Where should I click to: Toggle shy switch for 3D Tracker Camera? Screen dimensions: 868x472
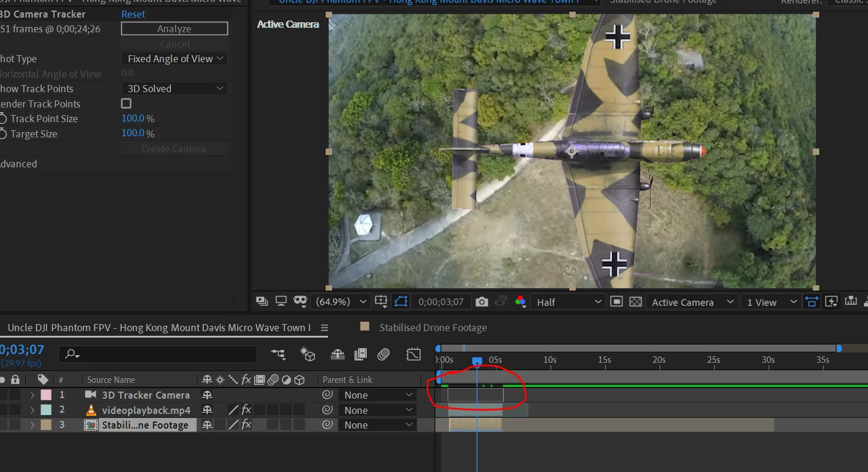pos(207,395)
